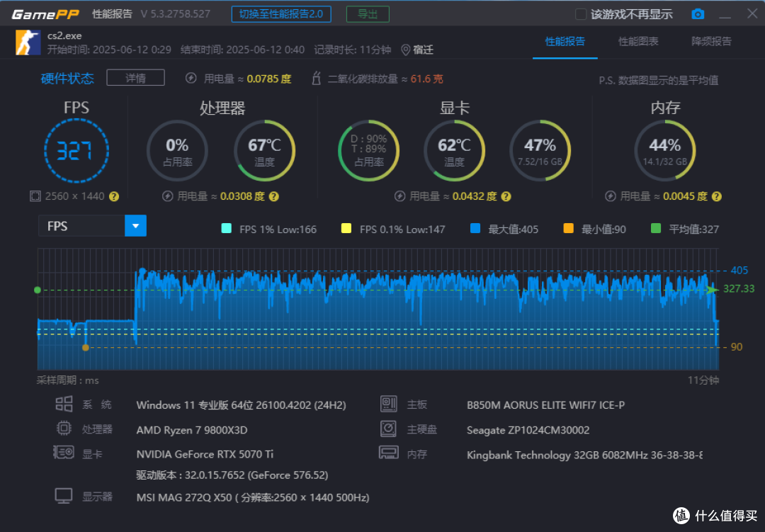Click the GPU usage D:90% gauge

point(369,151)
